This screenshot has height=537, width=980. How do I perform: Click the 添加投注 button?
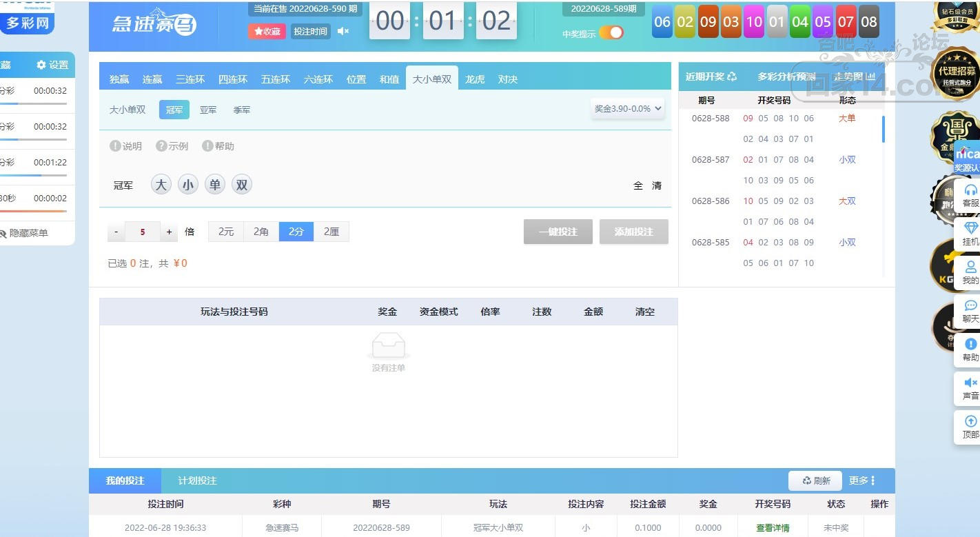pos(633,232)
